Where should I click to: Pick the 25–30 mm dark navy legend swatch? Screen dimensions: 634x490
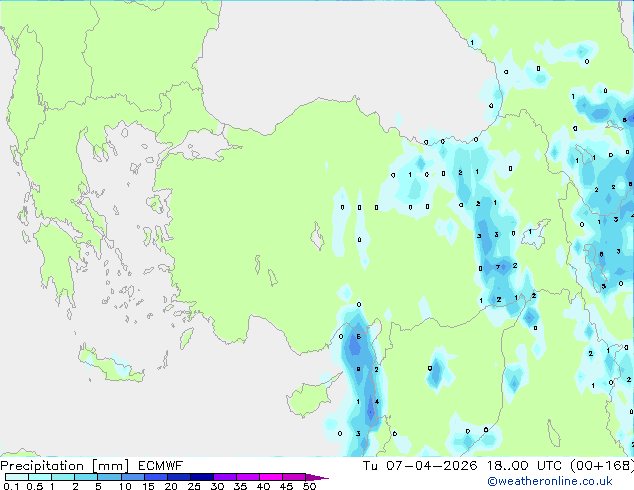point(201,477)
